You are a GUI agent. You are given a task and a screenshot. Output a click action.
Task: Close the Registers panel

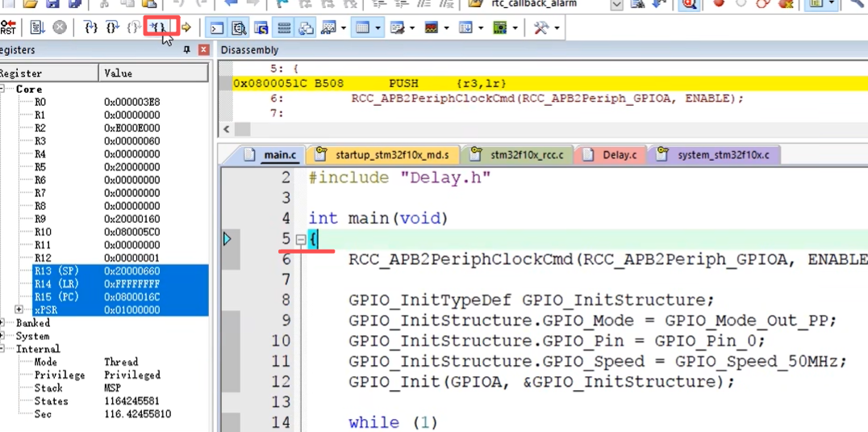click(204, 50)
